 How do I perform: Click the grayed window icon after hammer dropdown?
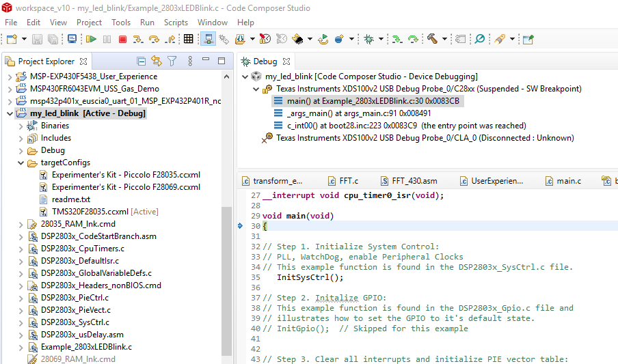click(460, 39)
